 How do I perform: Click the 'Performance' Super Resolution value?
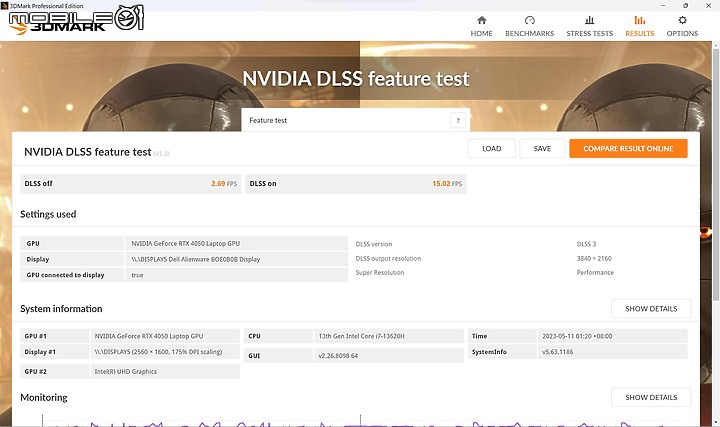tap(595, 273)
